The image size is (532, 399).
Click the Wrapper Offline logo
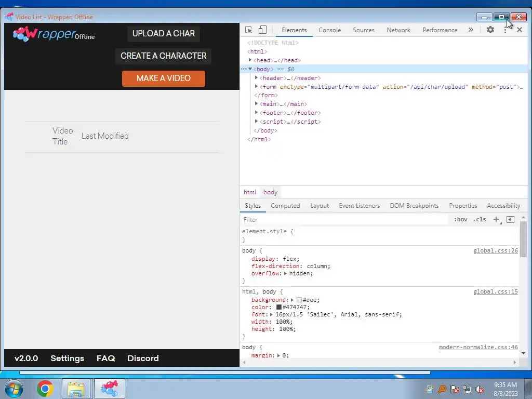[54, 34]
